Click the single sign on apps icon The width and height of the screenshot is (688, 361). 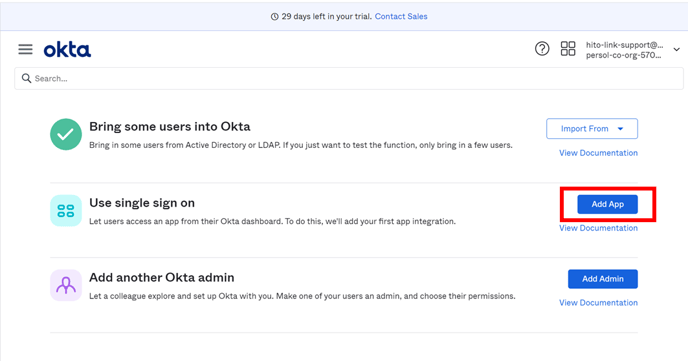tap(66, 211)
